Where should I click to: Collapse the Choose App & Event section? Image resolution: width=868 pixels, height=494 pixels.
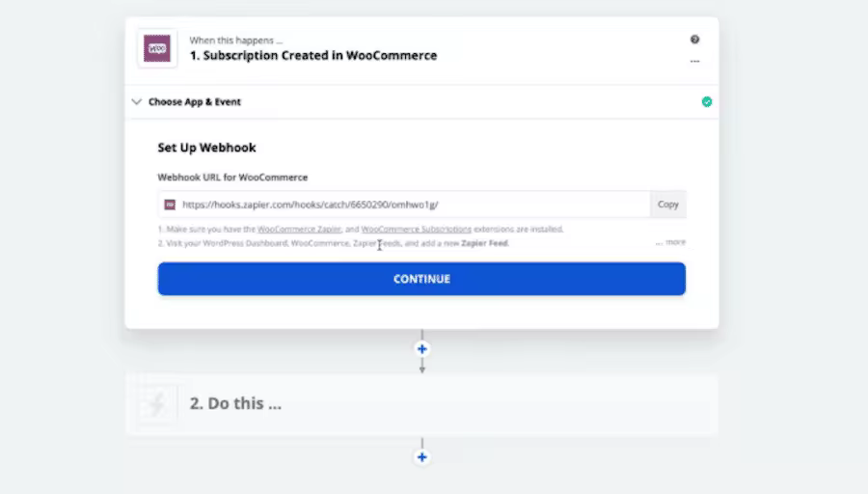pos(137,102)
